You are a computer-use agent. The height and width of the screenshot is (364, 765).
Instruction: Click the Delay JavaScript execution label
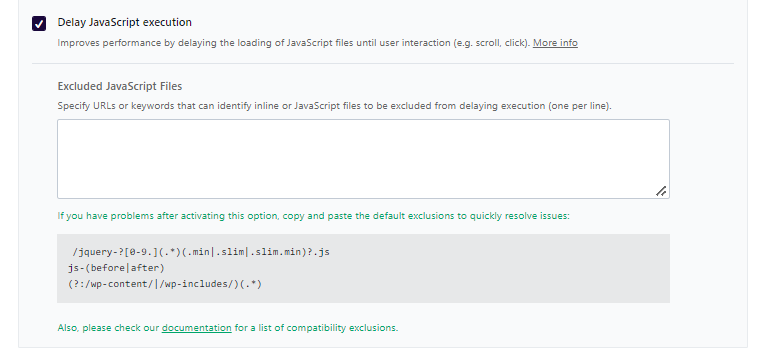point(124,22)
